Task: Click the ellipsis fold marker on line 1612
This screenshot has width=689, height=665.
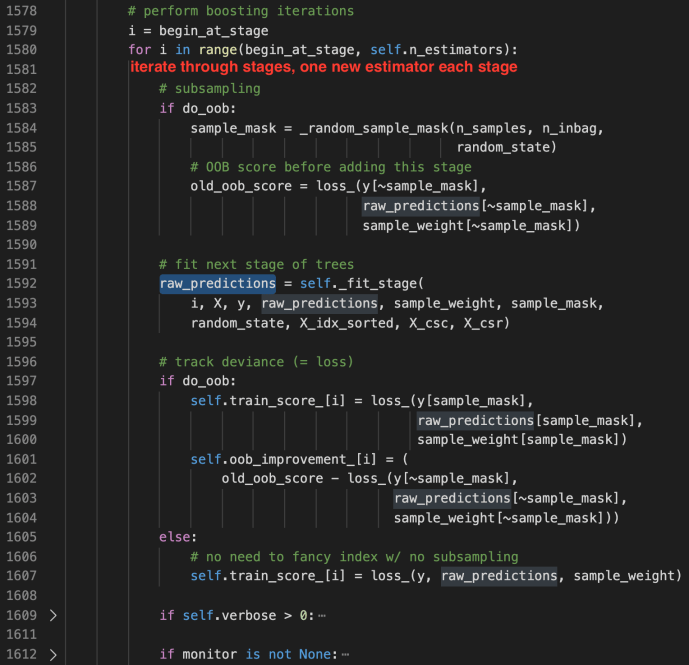Action: coord(345,655)
